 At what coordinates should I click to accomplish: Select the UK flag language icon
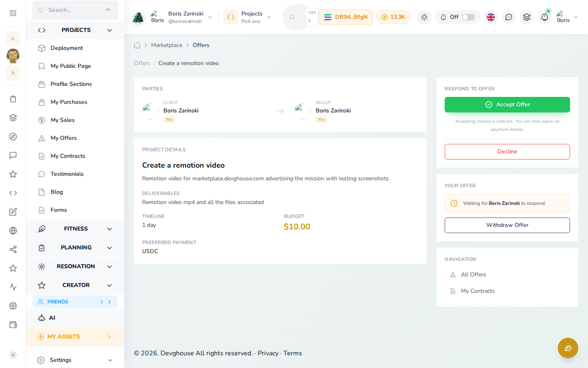(491, 17)
